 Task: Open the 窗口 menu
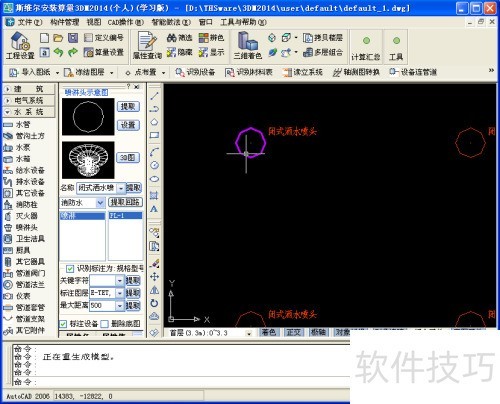pos(205,22)
